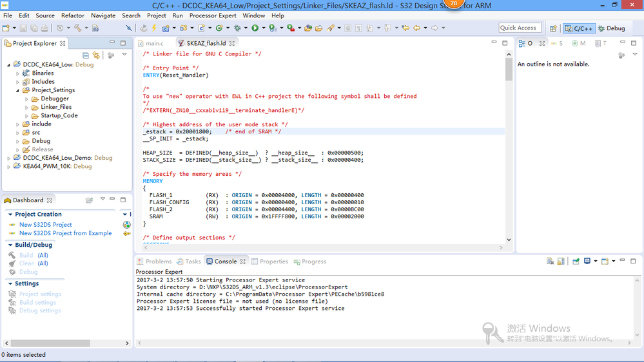
Task: Minimize the Project Explorer panel
Action: [x=112, y=43]
